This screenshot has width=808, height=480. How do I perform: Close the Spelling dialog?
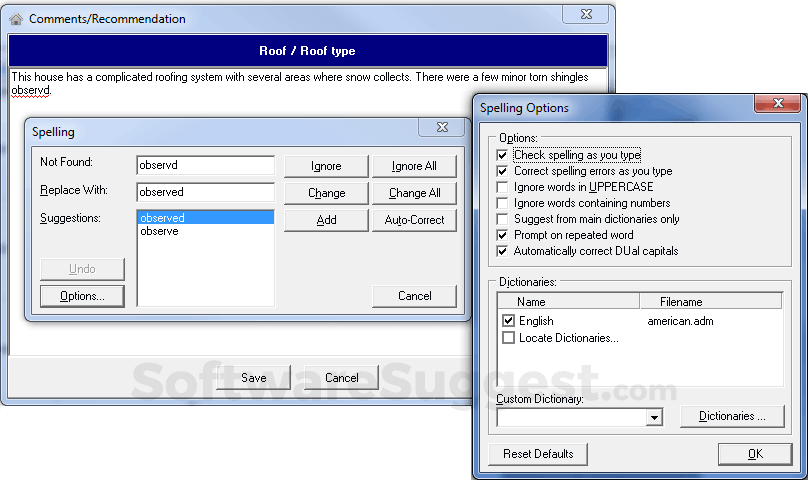coord(442,127)
